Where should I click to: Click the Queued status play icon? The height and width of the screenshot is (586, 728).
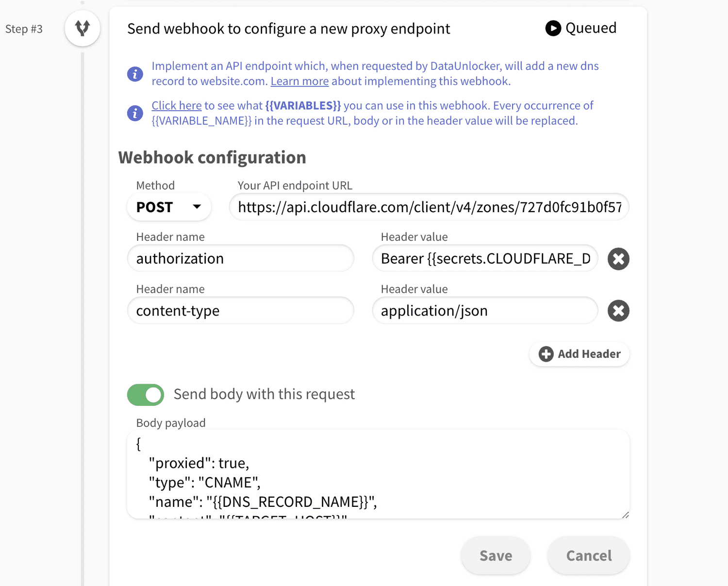(553, 29)
